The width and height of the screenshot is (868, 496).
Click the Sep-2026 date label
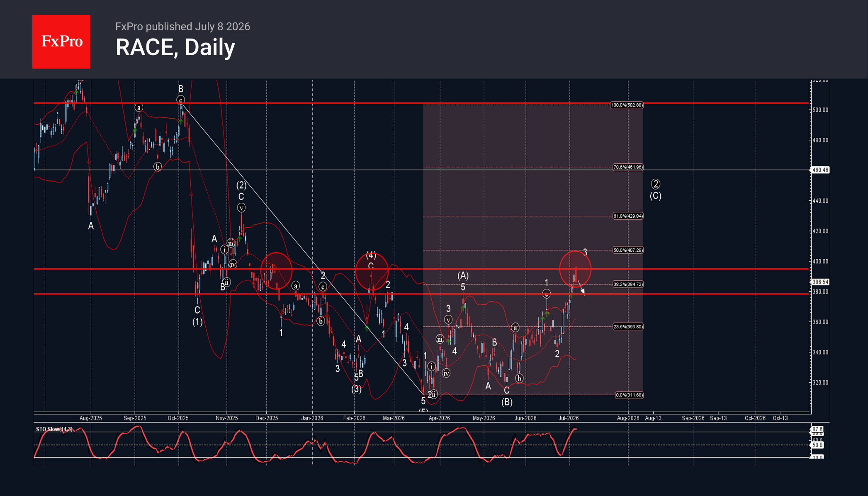click(x=693, y=418)
